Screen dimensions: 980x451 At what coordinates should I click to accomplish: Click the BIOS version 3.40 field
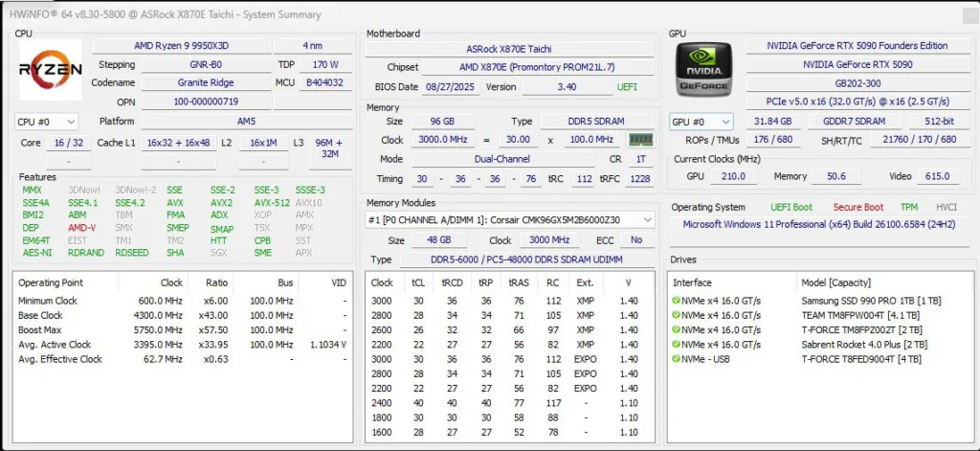(567, 87)
